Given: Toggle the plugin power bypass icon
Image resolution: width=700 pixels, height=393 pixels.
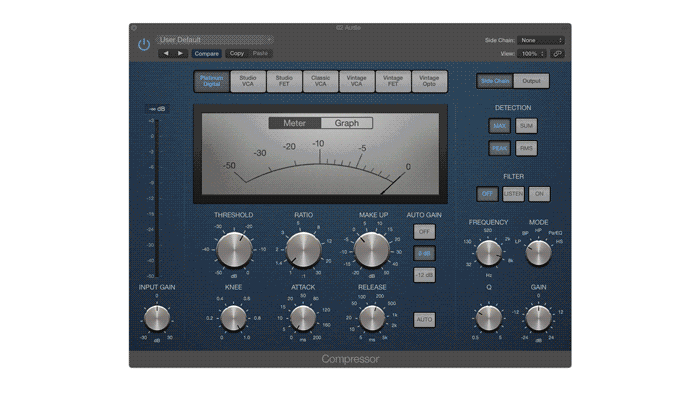Looking at the screenshot, I should 144,45.
